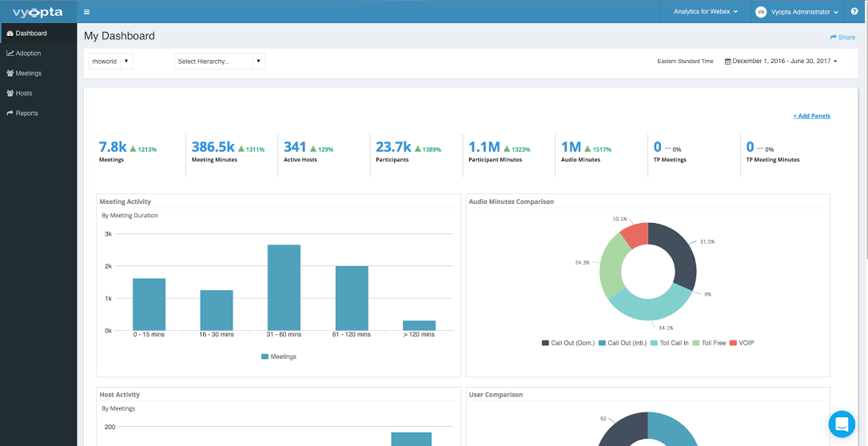Click the green trend arrow beside 7.8k Meetings
The image size is (868, 446).
[x=133, y=149]
